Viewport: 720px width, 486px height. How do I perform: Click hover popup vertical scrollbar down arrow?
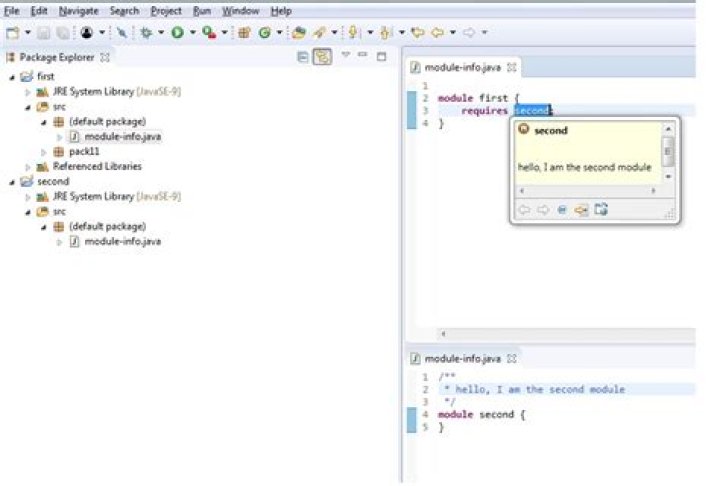pos(668,176)
